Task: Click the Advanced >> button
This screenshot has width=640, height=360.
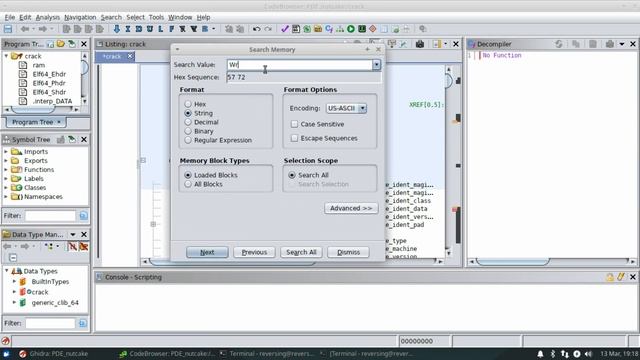Action: pos(351,208)
